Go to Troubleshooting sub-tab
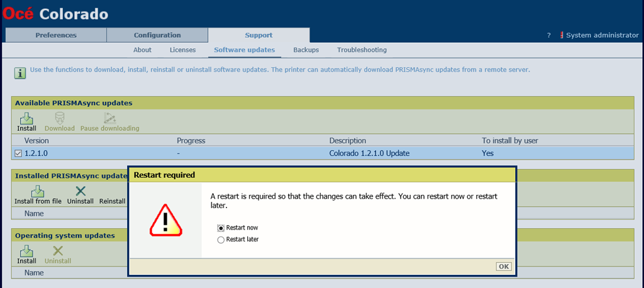 [362, 50]
